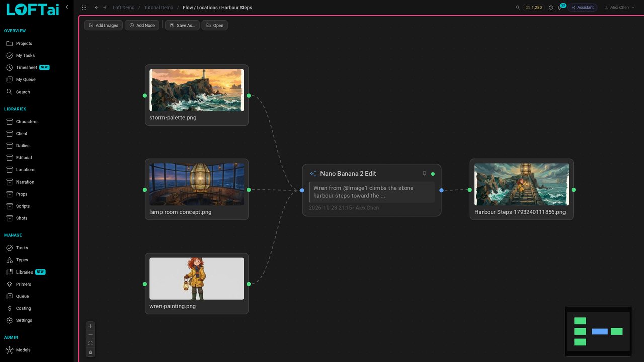Select the wren-painting.png thumbnail

197,279
